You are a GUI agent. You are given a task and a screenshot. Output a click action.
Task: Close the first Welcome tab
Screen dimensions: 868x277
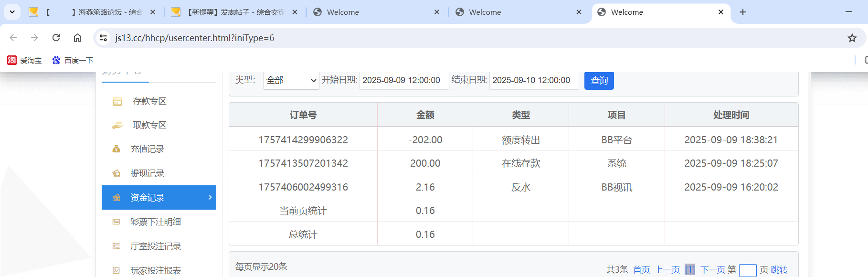pyautogui.click(x=437, y=12)
